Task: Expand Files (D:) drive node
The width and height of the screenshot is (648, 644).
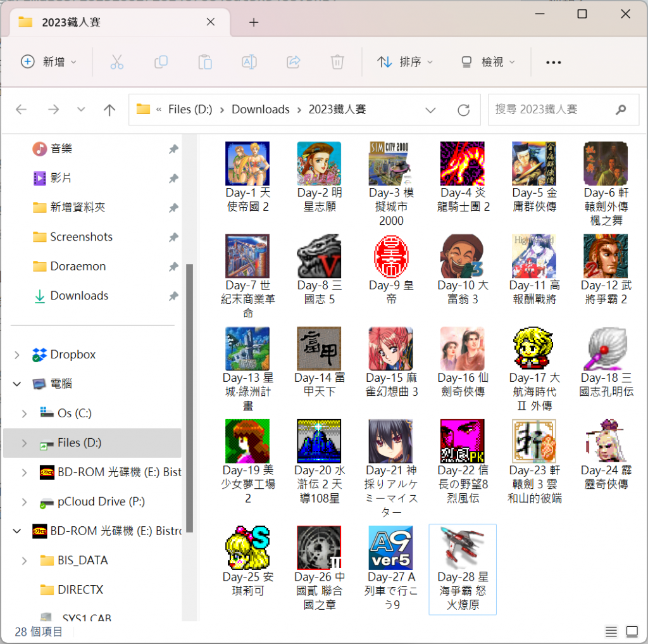Action: click(x=25, y=443)
